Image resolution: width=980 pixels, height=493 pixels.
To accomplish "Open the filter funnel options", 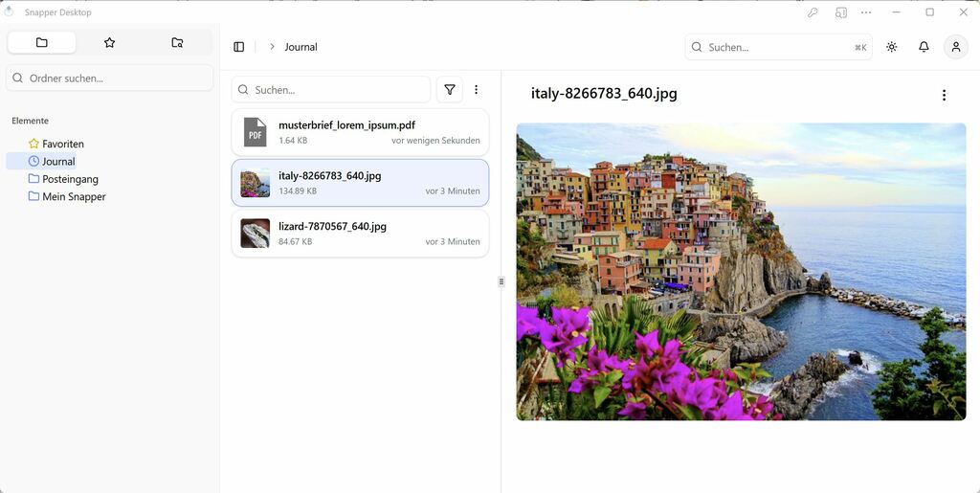I will click(450, 89).
